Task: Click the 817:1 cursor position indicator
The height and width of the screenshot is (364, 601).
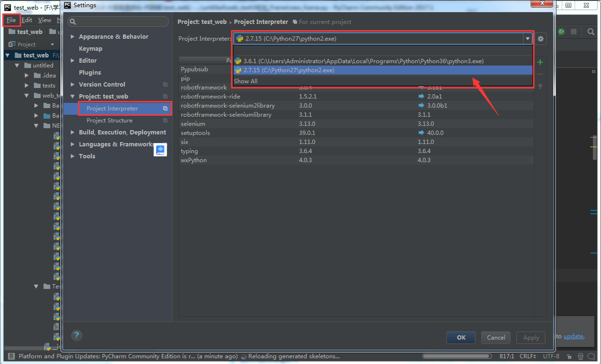Action: (506, 356)
